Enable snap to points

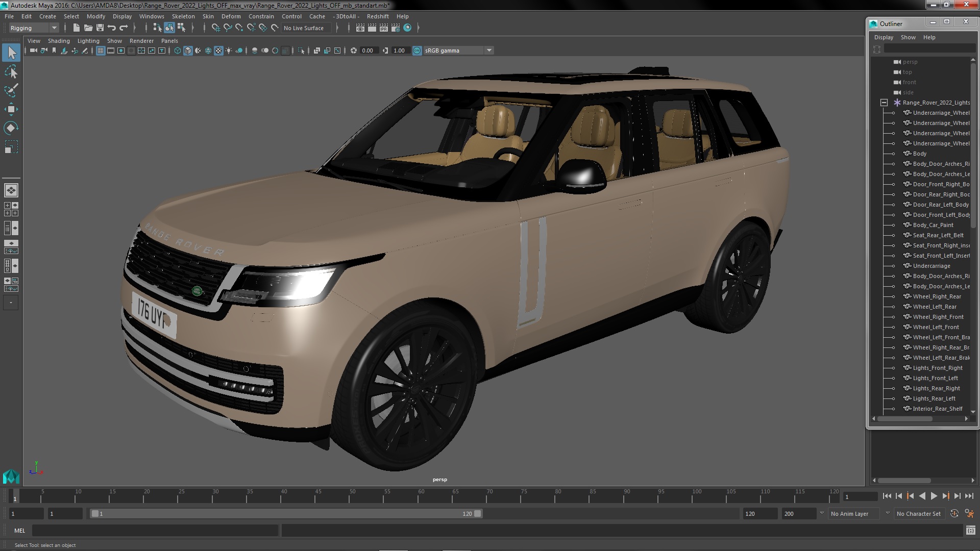239,28
